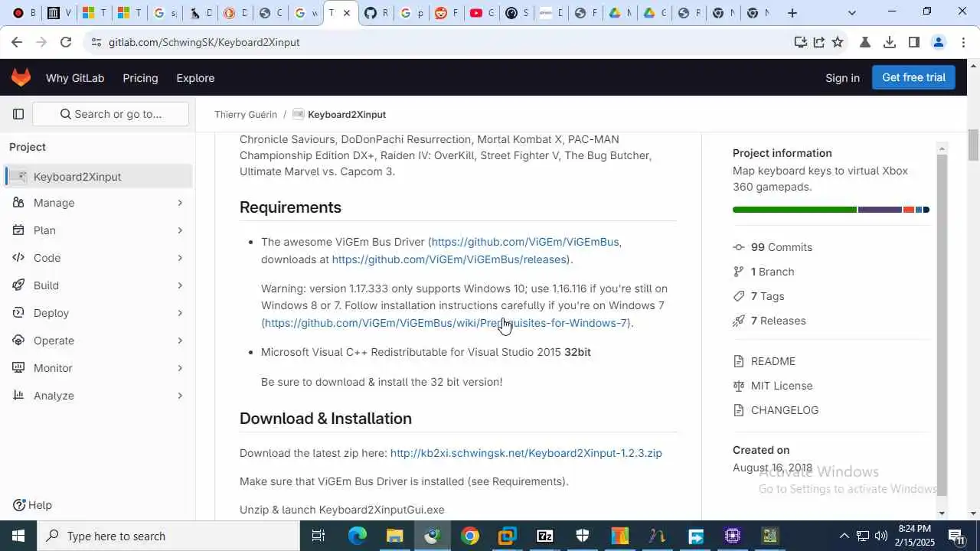Open the Chrome side panel icon
This screenshot has width=980, height=551.
coord(913,42)
